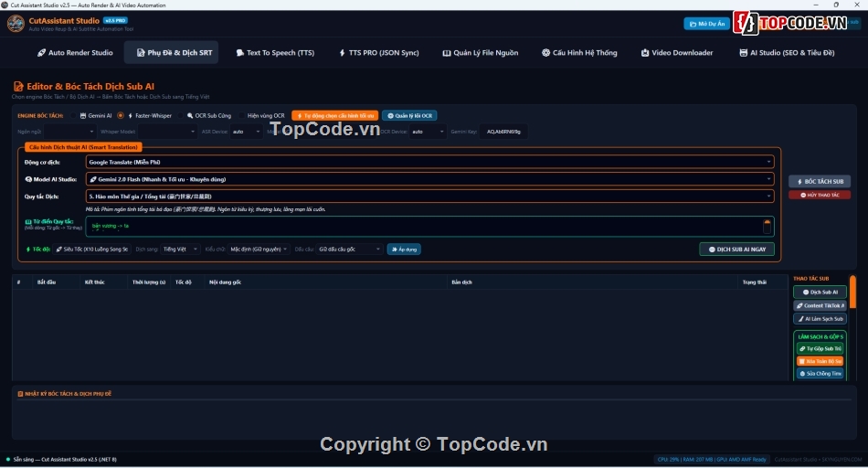The width and height of the screenshot is (868, 468).
Task: Click Tự động chọn cấu hình tối ưu button
Action: (335, 116)
